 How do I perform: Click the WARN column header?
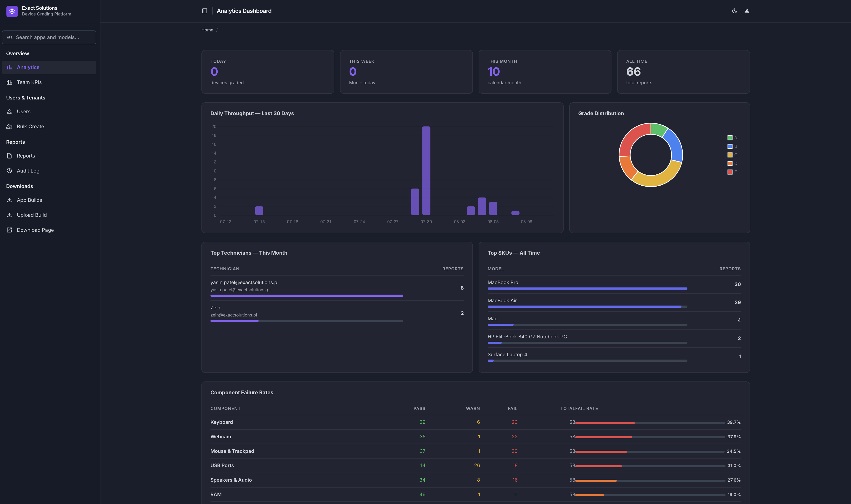point(473,409)
